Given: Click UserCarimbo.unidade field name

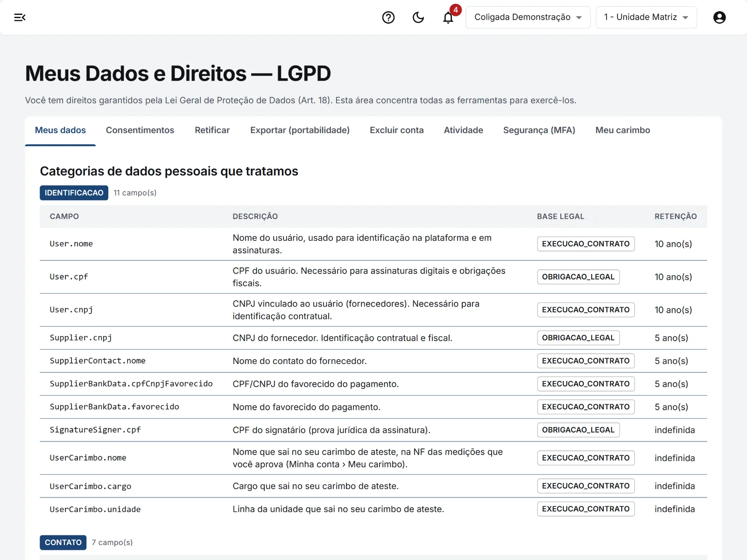Looking at the screenshot, I should [x=95, y=509].
